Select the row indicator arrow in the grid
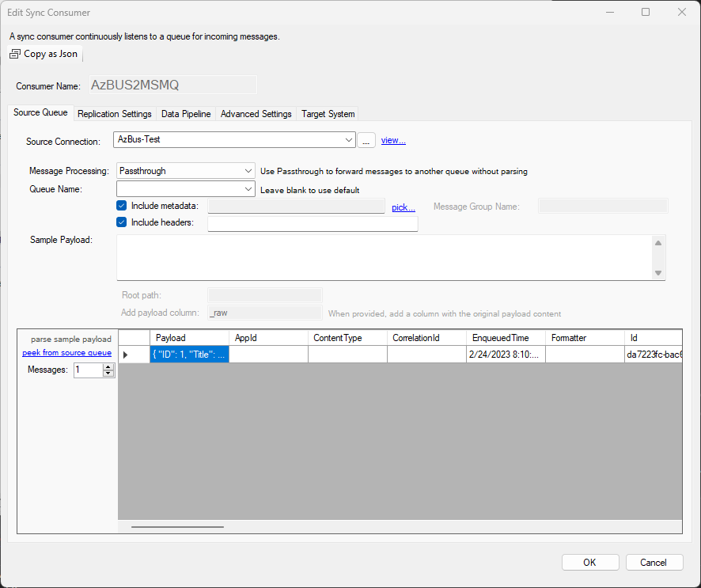Screen dimensions: 701x588 (126, 355)
